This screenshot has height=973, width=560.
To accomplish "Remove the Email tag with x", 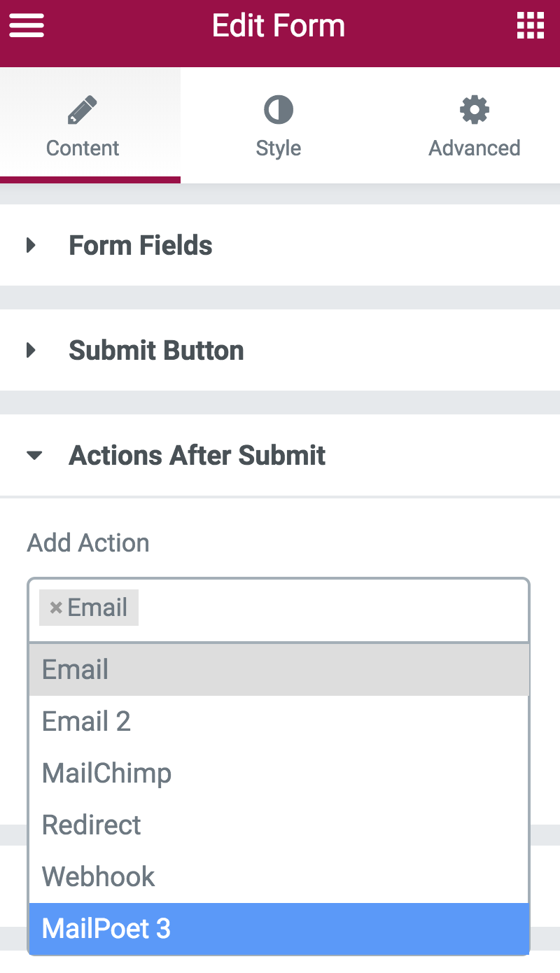I will 56,608.
